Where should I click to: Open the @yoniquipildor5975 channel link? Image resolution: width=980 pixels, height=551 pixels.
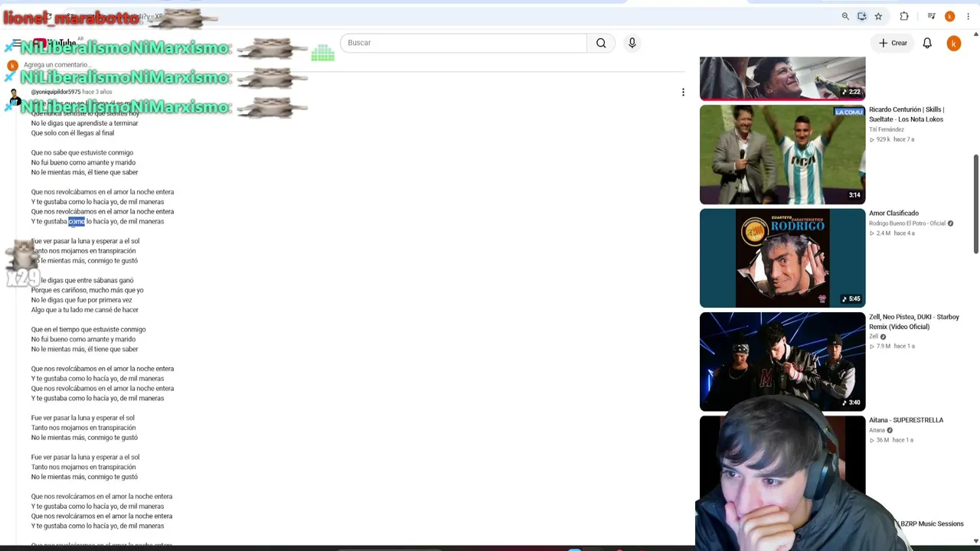[x=56, y=92]
